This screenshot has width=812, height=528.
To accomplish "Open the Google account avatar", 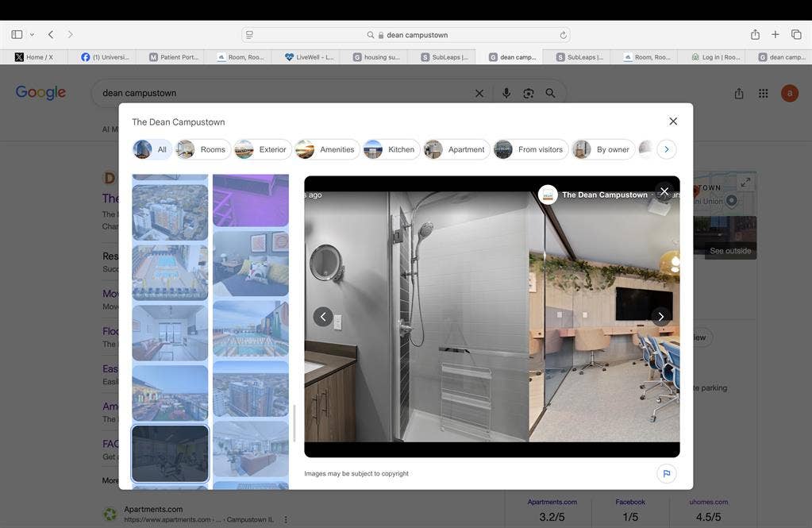I will pyautogui.click(x=790, y=93).
